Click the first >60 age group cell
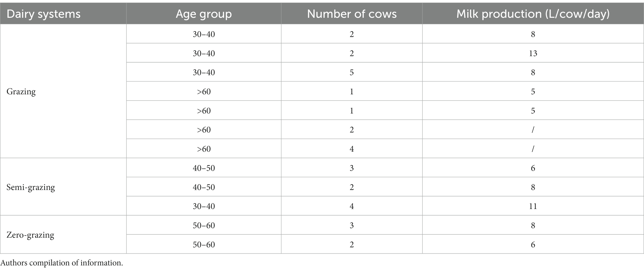The height and width of the screenshot is (271, 644). tap(204, 92)
